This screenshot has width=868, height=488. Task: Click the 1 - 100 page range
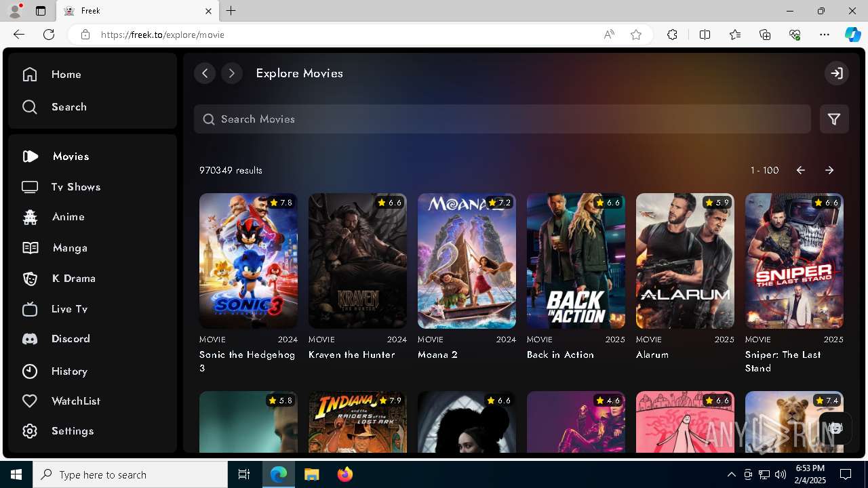click(x=764, y=171)
